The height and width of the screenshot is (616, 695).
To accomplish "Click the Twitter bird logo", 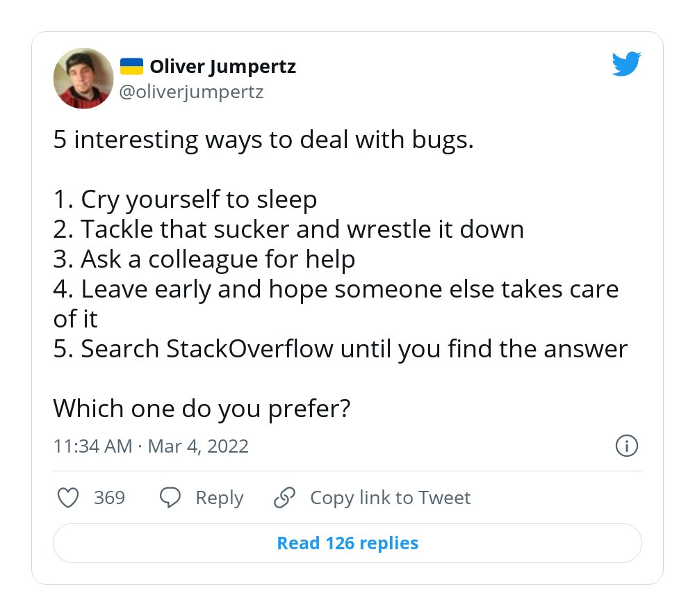I will 626,63.
